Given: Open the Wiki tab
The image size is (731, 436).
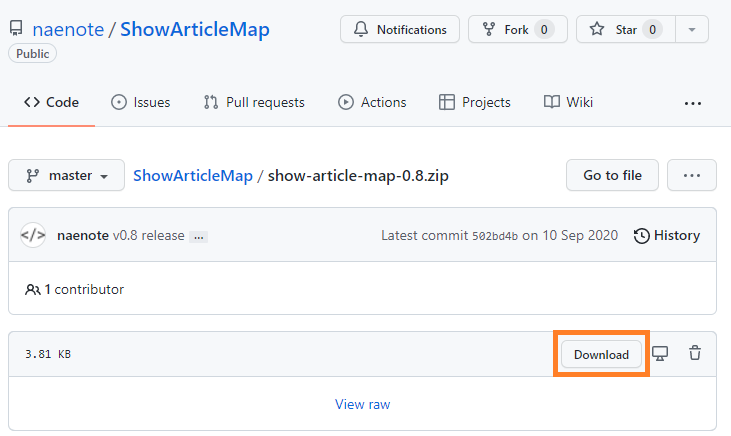Looking at the screenshot, I should point(569,102).
